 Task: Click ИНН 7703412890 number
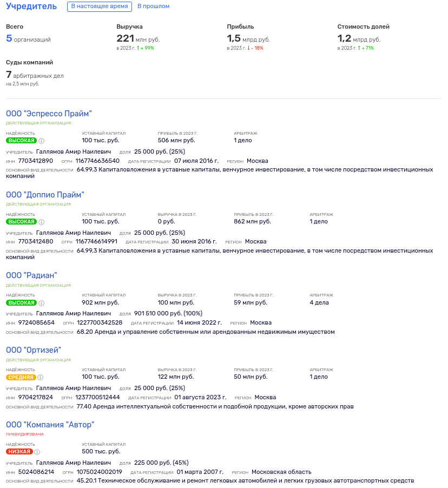click(x=36, y=161)
